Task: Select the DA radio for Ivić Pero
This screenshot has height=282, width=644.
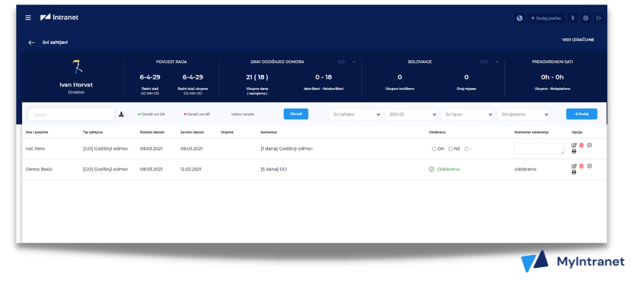Action: pos(434,149)
